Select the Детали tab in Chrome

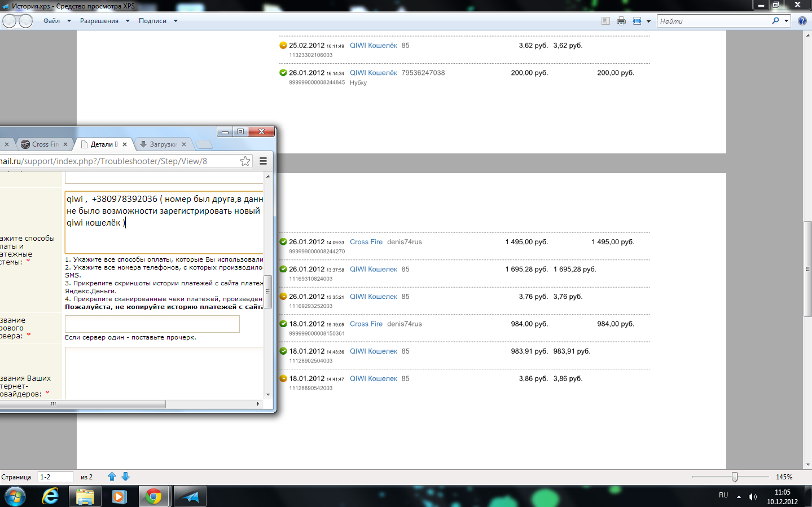pos(105,144)
